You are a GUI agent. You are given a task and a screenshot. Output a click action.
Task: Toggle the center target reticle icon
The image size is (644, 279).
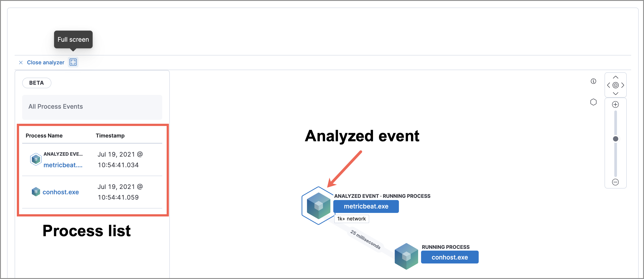pos(615,85)
